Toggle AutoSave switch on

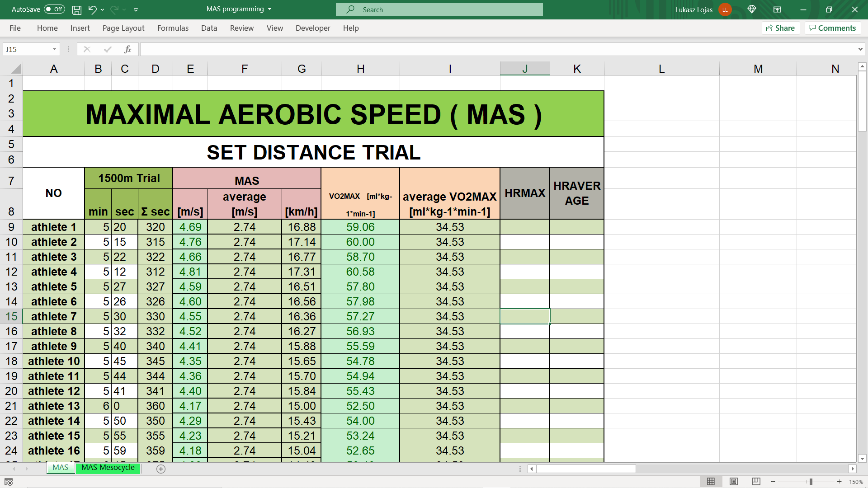coord(54,9)
